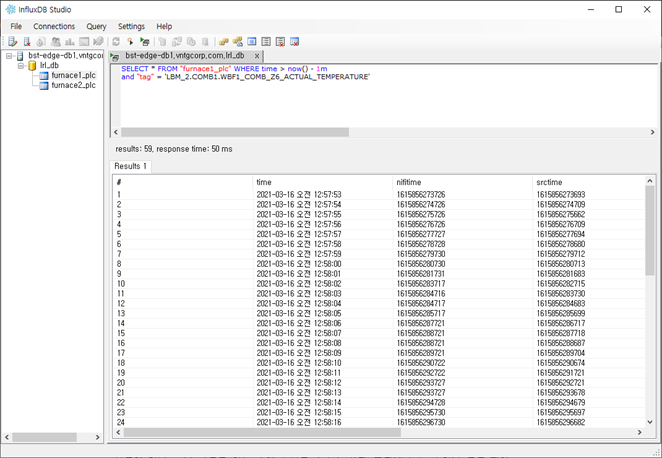The width and height of the screenshot is (662, 458).
Task: Click time cell 12:58:00 in row 8
Action: point(298,264)
